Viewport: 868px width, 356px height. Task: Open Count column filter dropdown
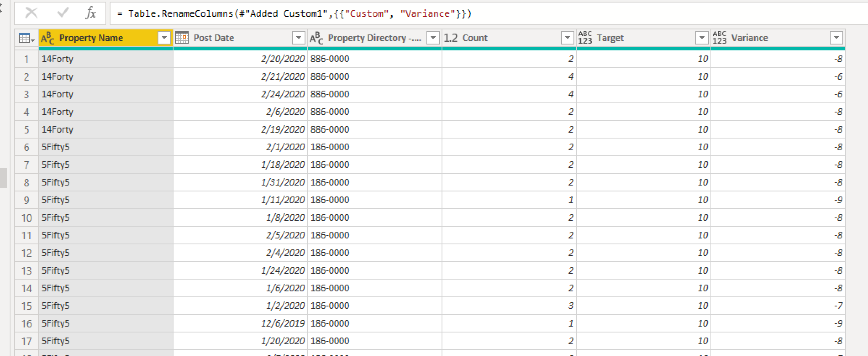(568, 38)
